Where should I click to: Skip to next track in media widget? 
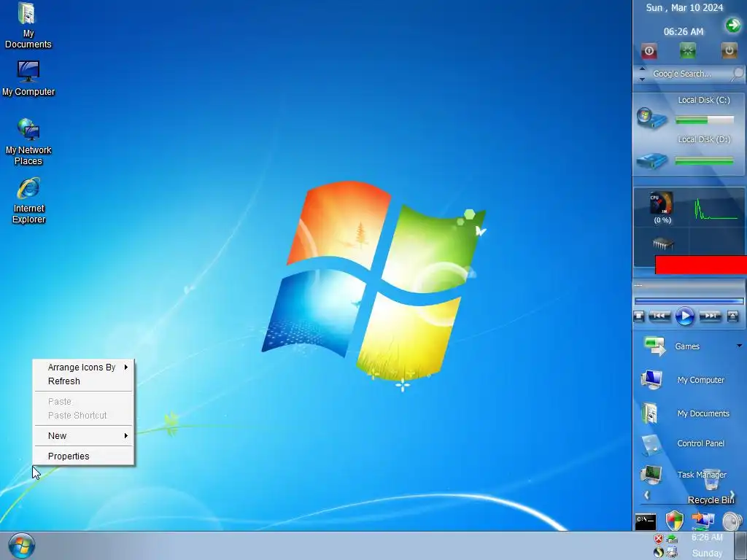coord(711,316)
